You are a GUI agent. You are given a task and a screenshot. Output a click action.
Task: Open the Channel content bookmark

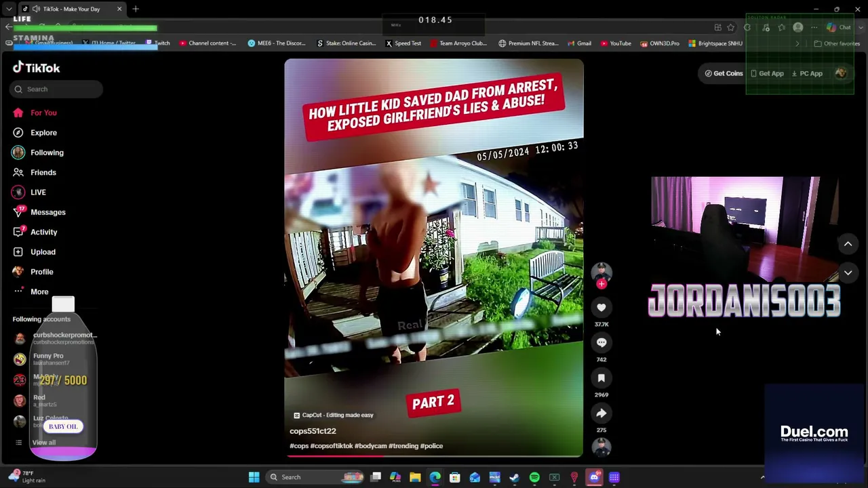click(x=208, y=43)
